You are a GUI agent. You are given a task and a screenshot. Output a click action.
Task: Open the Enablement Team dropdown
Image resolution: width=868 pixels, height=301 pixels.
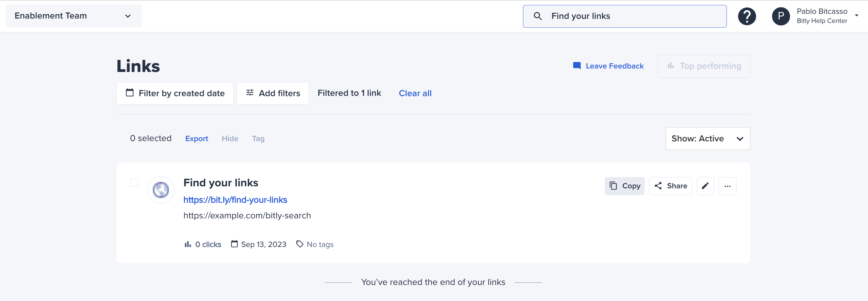[x=73, y=15]
